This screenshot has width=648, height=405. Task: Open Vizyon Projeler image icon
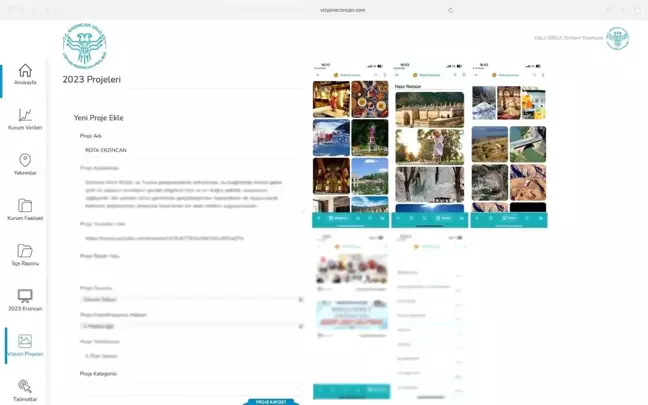click(x=25, y=341)
